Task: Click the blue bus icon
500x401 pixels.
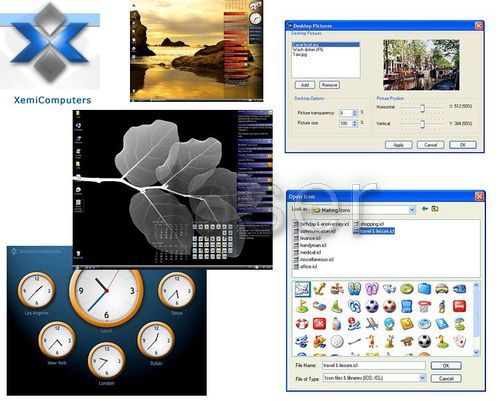Action: pyautogui.click(x=459, y=289)
